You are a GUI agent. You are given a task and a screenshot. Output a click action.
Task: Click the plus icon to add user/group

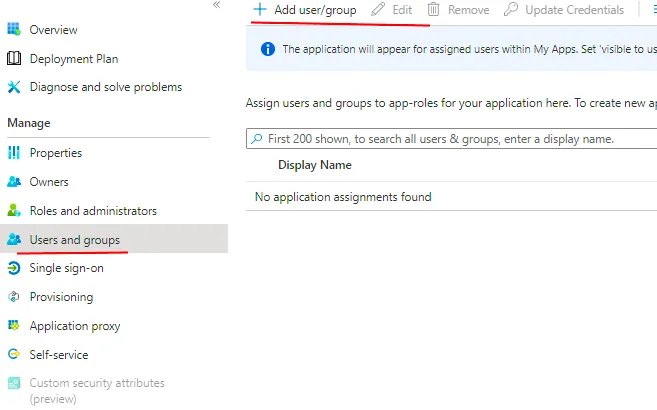click(260, 9)
